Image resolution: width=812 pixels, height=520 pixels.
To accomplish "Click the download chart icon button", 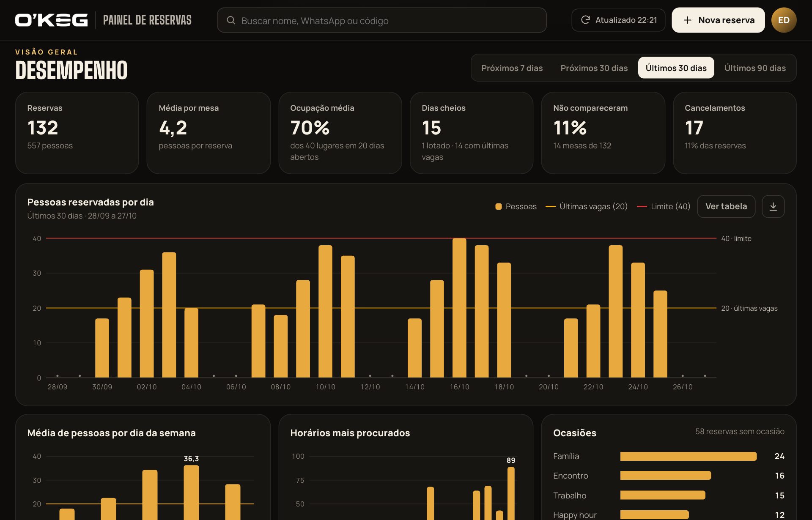I will [x=773, y=206].
